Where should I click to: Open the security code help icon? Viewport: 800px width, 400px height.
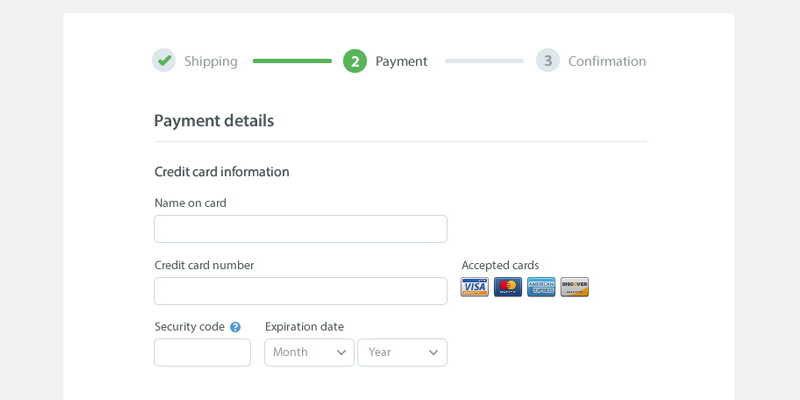pos(235,327)
